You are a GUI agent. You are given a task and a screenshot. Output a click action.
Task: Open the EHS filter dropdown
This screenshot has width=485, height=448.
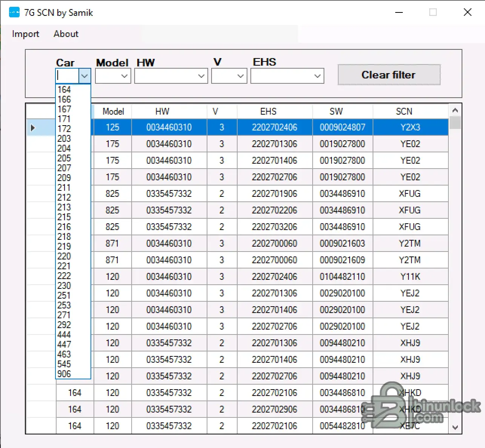(x=317, y=76)
